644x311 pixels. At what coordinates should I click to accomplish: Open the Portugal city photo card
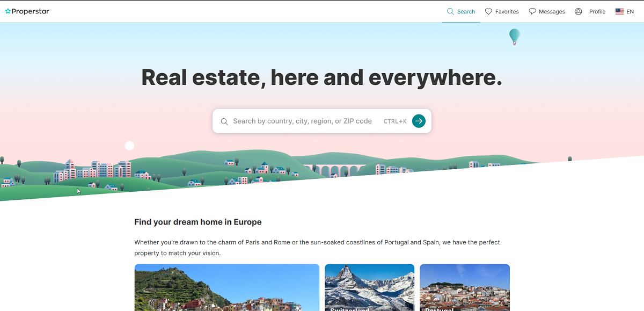465,287
